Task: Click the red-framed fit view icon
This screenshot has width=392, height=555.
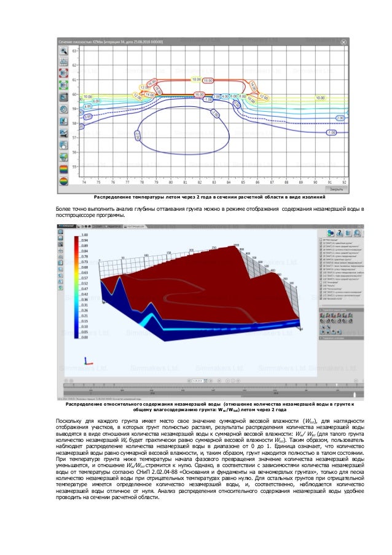Action: 63,73
